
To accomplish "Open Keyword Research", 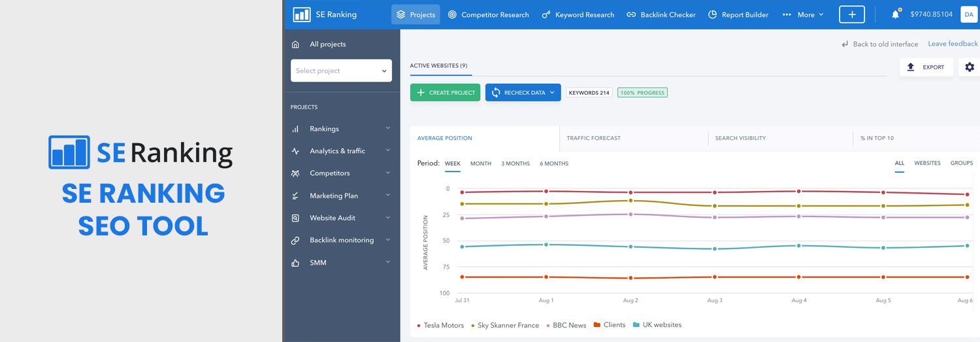I will point(578,14).
